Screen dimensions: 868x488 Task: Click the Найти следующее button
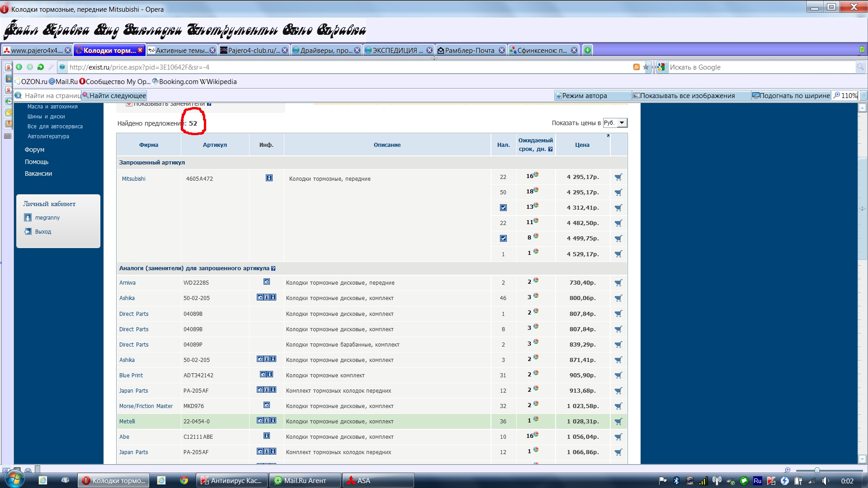114,95
